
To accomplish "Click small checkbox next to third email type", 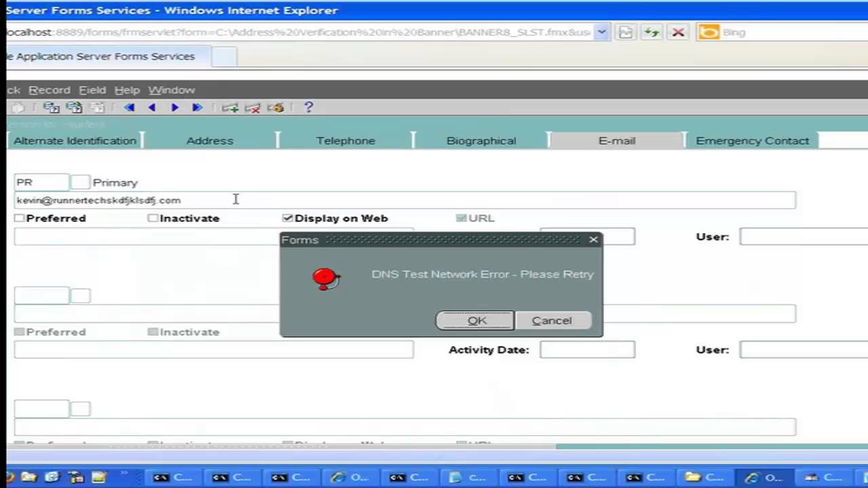I will pos(80,409).
